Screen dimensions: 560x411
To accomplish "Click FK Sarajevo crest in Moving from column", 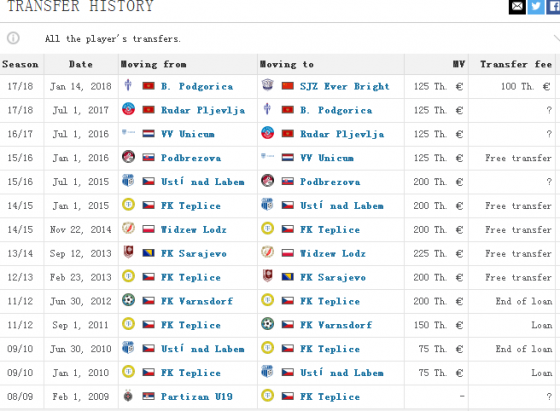I will point(128,252).
